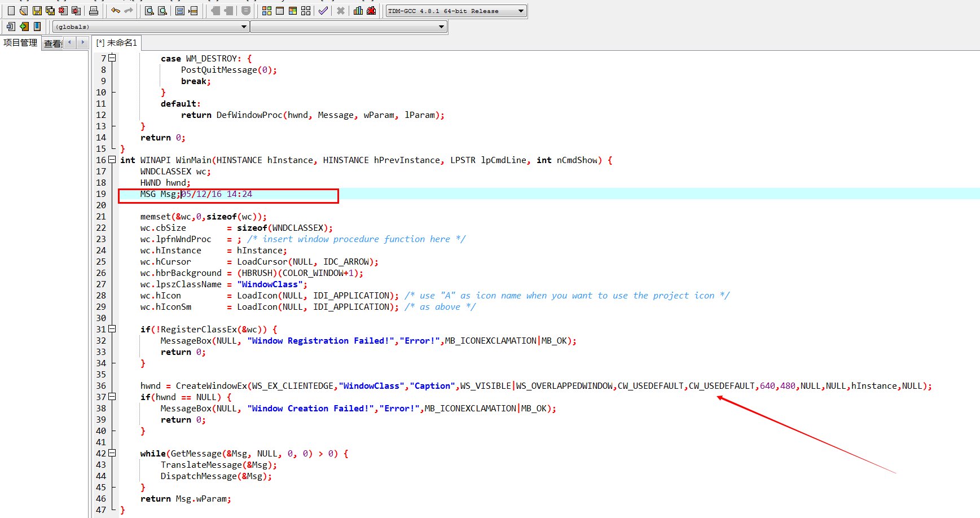Image resolution: width=980 pixels, height=518 pixels.
Task: Open the TDM-GCC compiler set dropdown
Action: pyautogui.click(x=521, y=11)
